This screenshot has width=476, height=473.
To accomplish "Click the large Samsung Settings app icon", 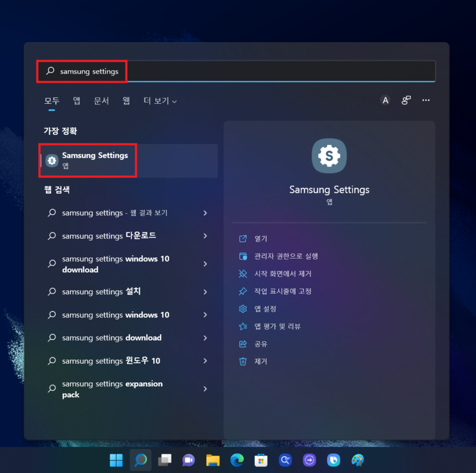I will (x=329, y=156).
